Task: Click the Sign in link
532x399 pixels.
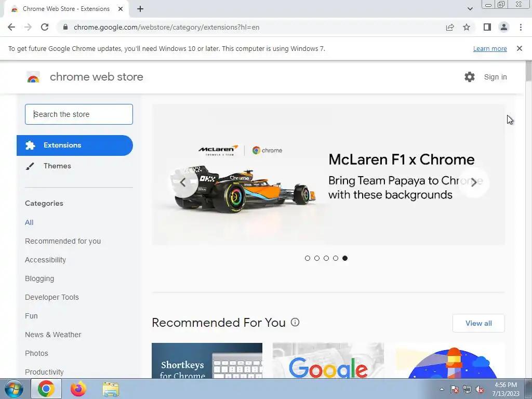Action: 495,77
